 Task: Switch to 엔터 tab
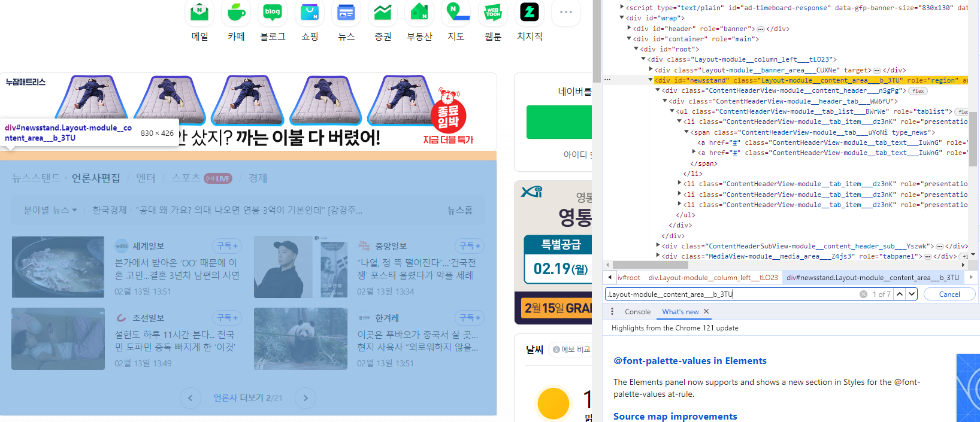click(x=146, y=178)
